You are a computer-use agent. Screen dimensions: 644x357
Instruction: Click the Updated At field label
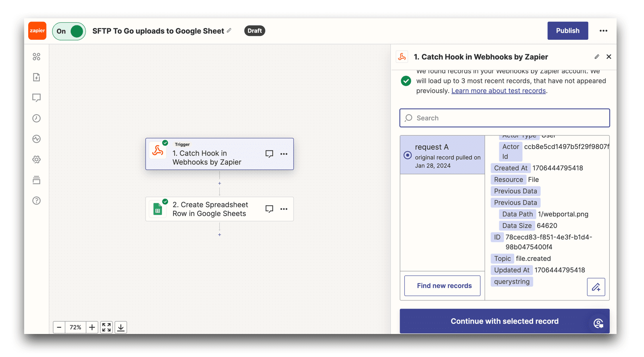point(511,270)
